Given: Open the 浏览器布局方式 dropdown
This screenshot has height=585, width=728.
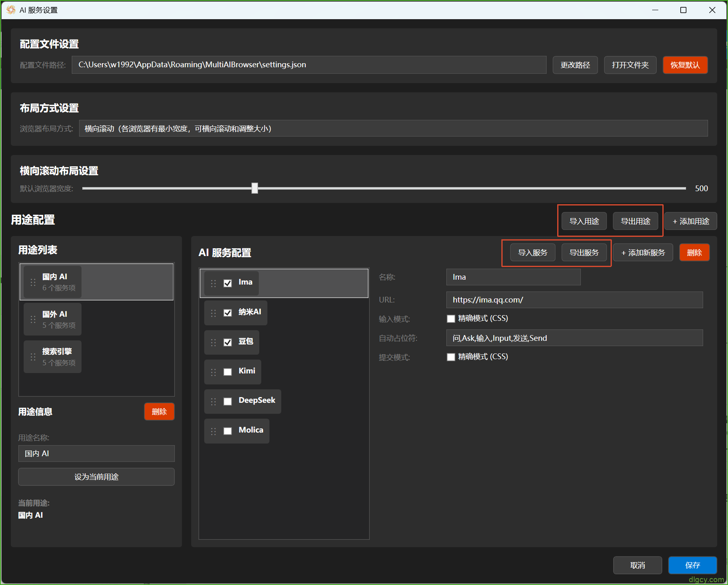Looking at the screenshot, I should pos(393,128).
